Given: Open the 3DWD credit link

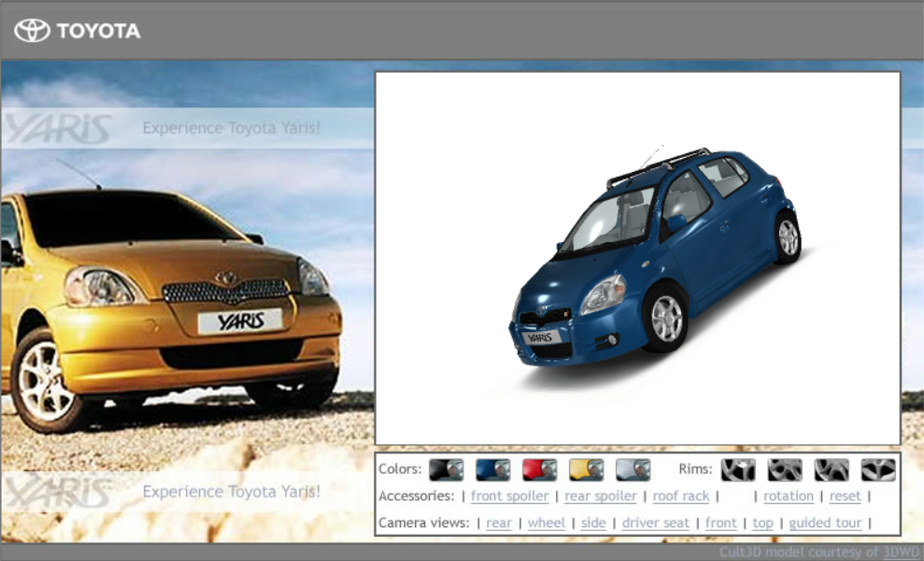Looking at the screenshot, I should (901, 553).
